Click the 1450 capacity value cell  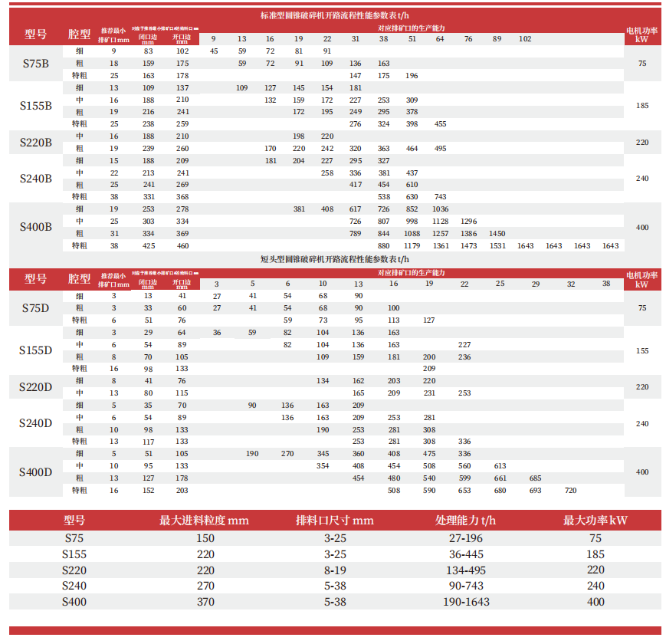497,233
